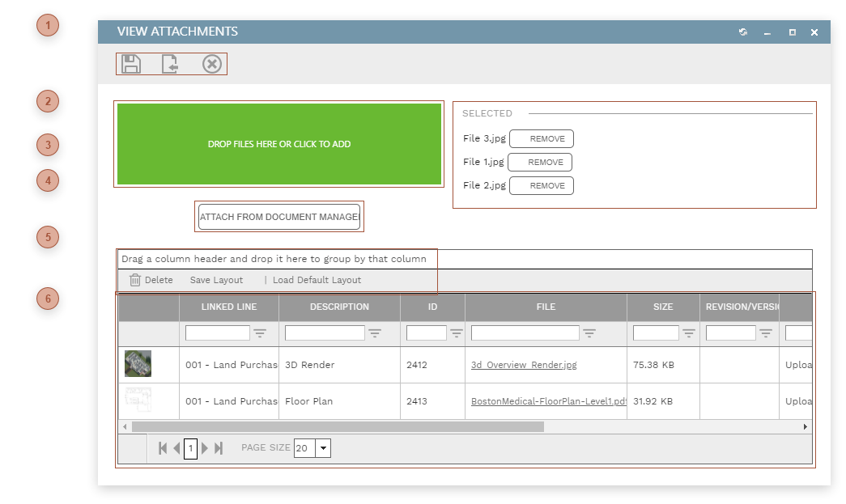Screen dimensions: 846x504
Task: Remove File 1.jpg from the selected list
Action: (x=541, y=162)
